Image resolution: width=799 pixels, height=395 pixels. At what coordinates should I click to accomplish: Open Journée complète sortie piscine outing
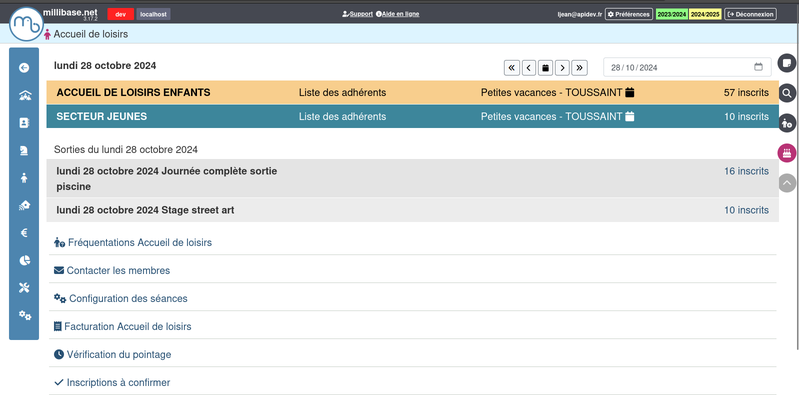tap(167, 178)
